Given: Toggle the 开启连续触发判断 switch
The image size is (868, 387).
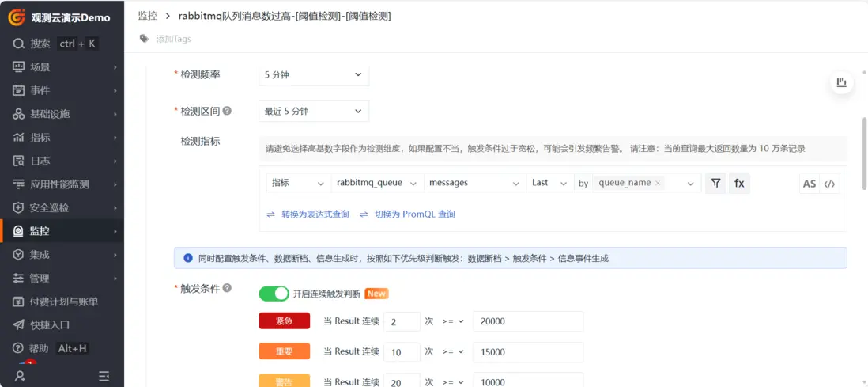Looking at the screenshot, I should click(x=274, y=294).
